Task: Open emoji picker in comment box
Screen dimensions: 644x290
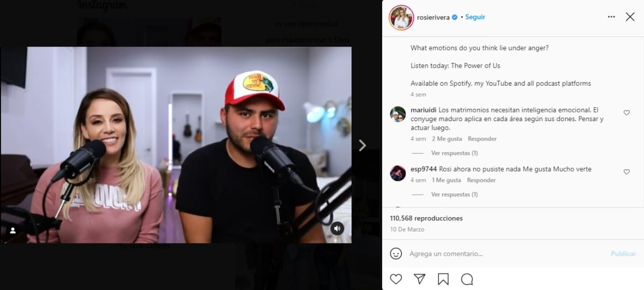Action: pos(396,254)
